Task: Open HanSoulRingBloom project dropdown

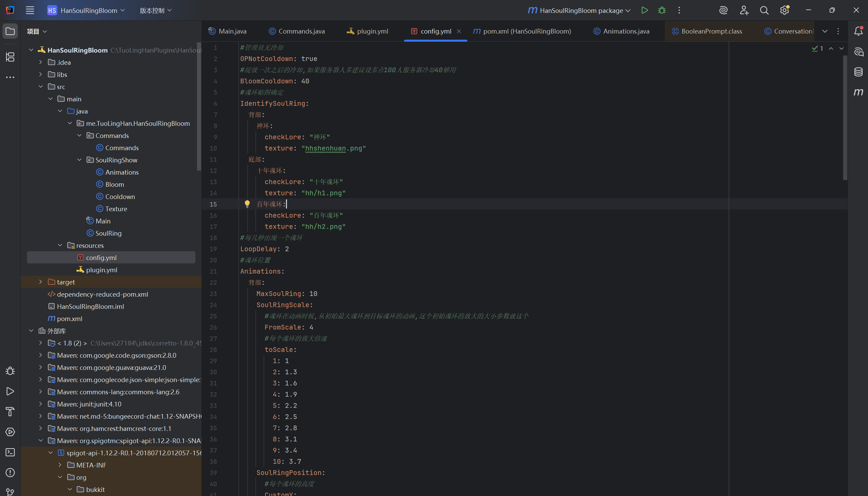Action: [86, 11]
